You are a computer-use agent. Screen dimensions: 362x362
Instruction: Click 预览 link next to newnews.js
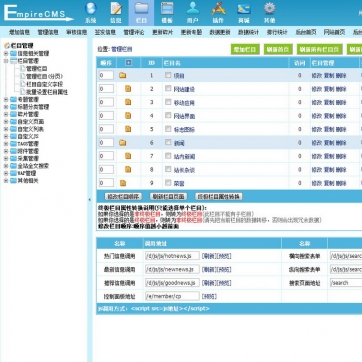point(224,269)
